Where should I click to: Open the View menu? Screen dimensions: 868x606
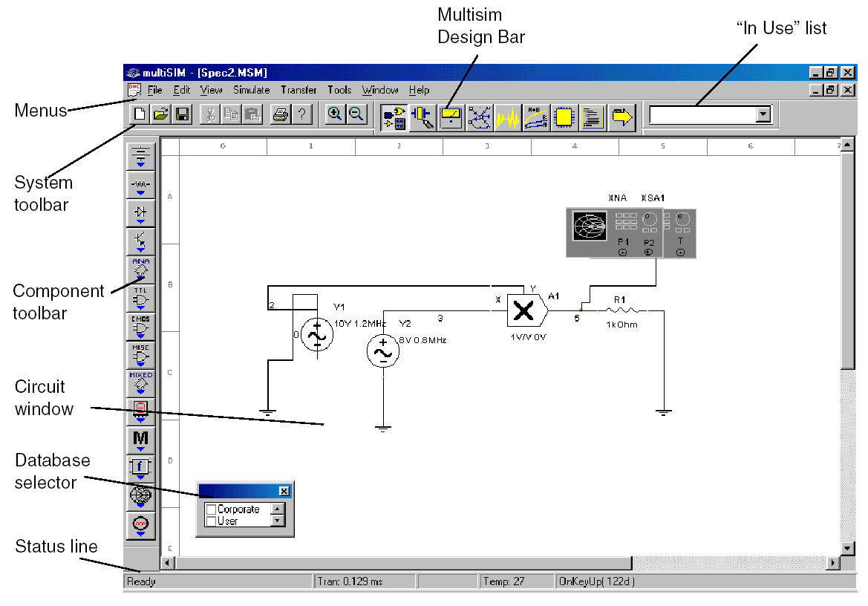(x=211, y=90)
